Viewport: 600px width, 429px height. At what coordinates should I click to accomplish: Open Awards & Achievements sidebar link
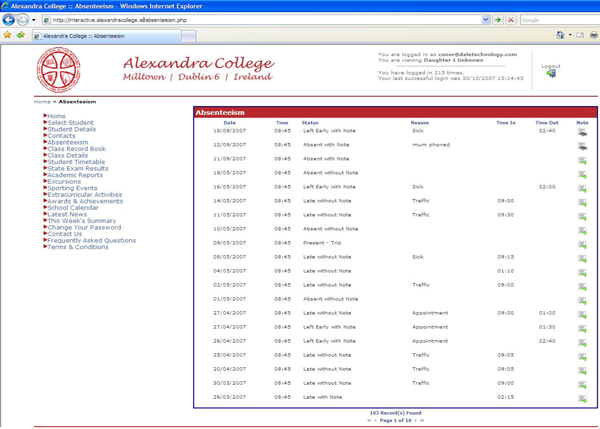tap(85, 201)
